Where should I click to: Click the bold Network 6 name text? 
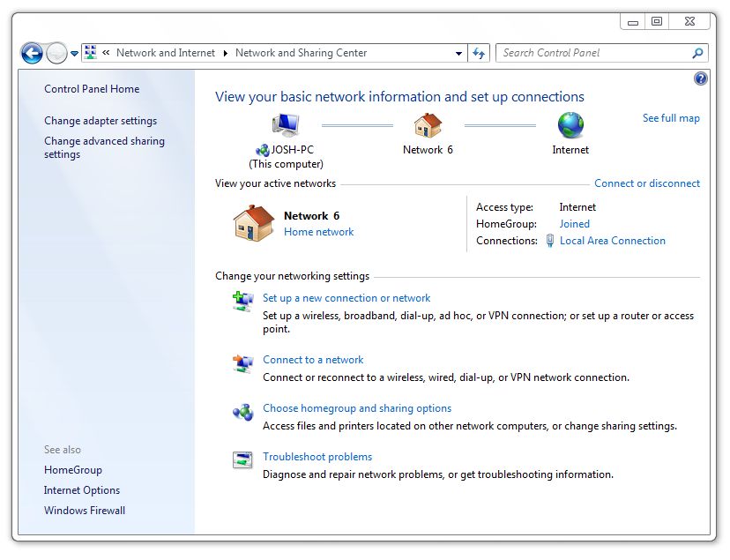click(311, 216)
